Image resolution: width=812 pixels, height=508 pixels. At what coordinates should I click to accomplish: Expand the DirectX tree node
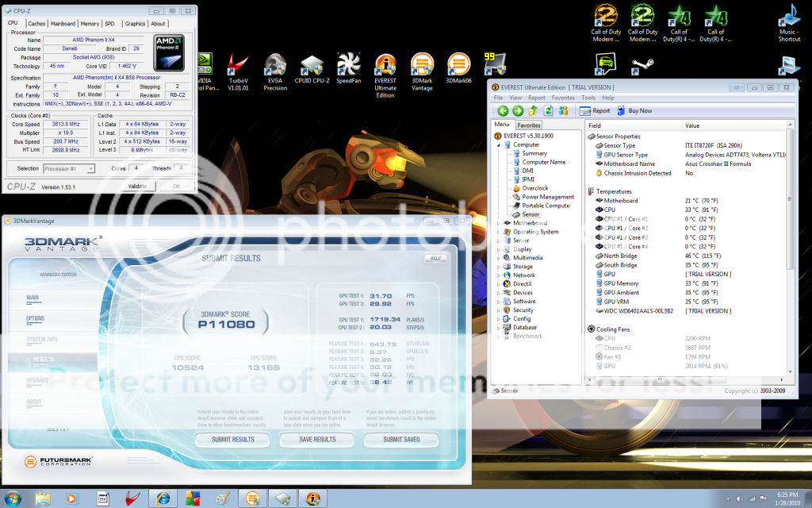499,284
